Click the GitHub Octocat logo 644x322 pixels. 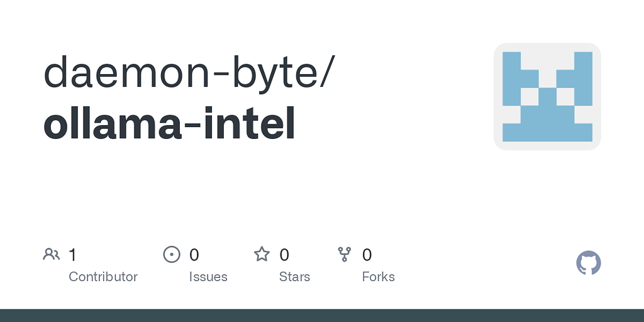tap(589, 263)
